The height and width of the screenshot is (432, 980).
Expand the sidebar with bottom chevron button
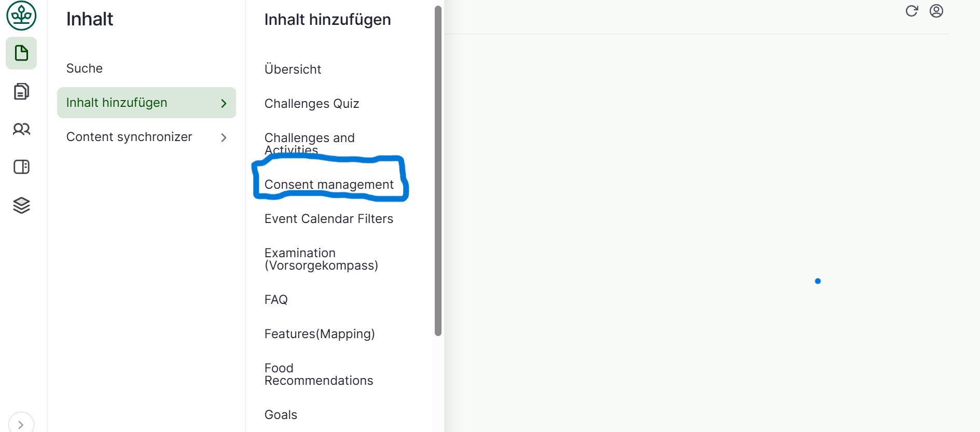click(21, 424)
